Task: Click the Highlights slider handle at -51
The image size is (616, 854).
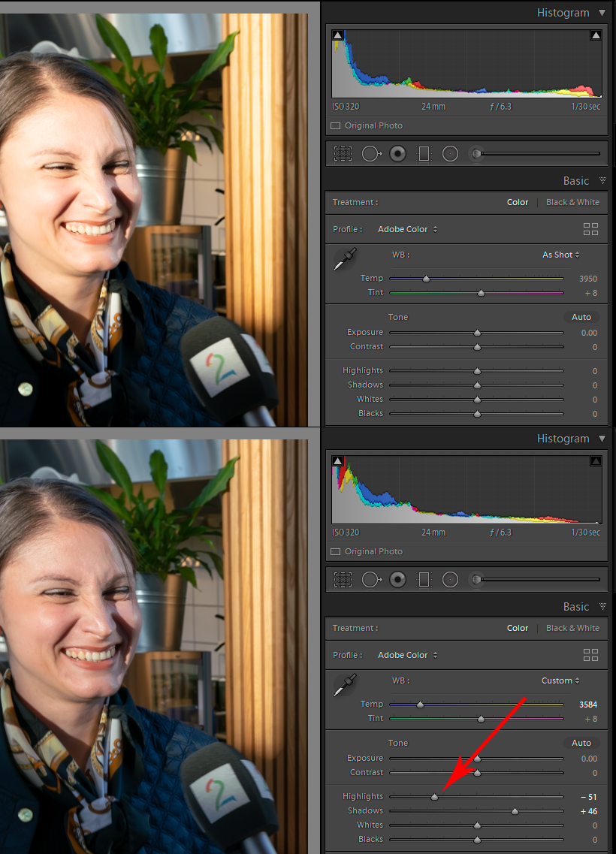Action: point(434,796)
